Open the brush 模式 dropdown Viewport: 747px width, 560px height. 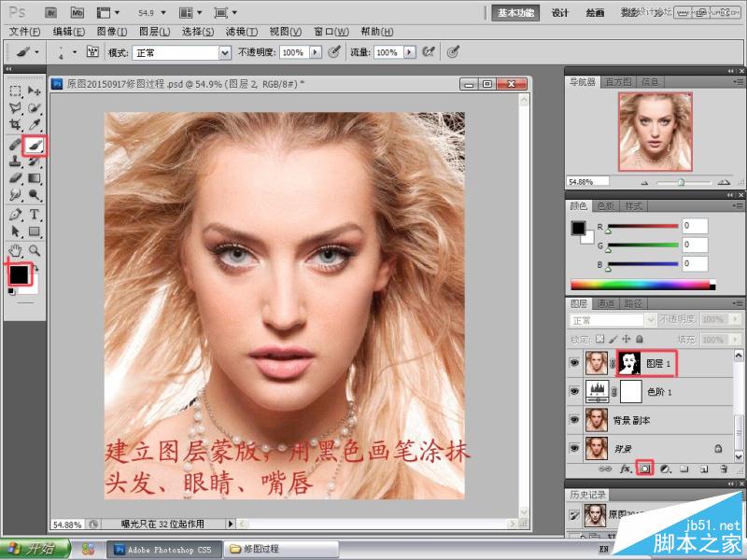(181, 53)
